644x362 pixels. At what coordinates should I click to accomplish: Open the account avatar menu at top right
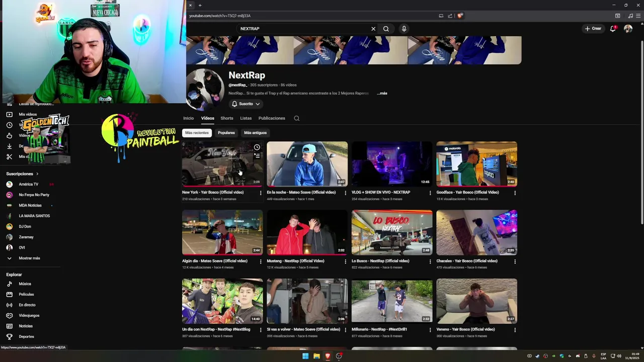tap(628, 29)
